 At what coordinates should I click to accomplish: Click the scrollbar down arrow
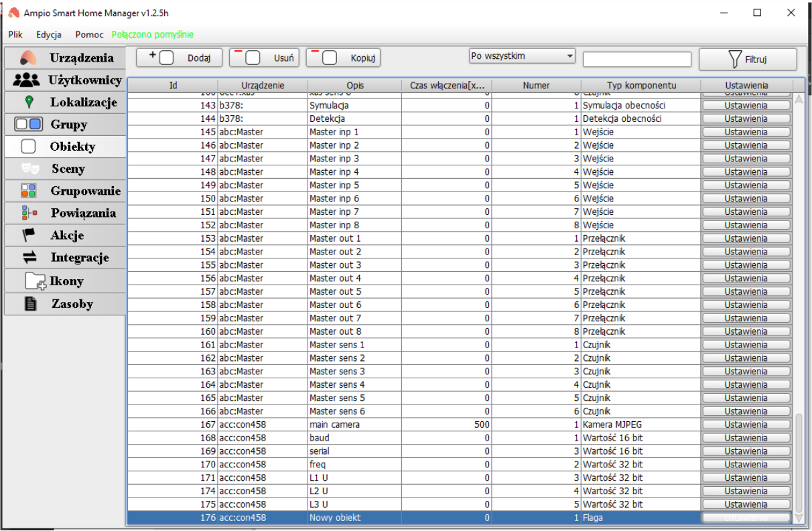(798, 518)
